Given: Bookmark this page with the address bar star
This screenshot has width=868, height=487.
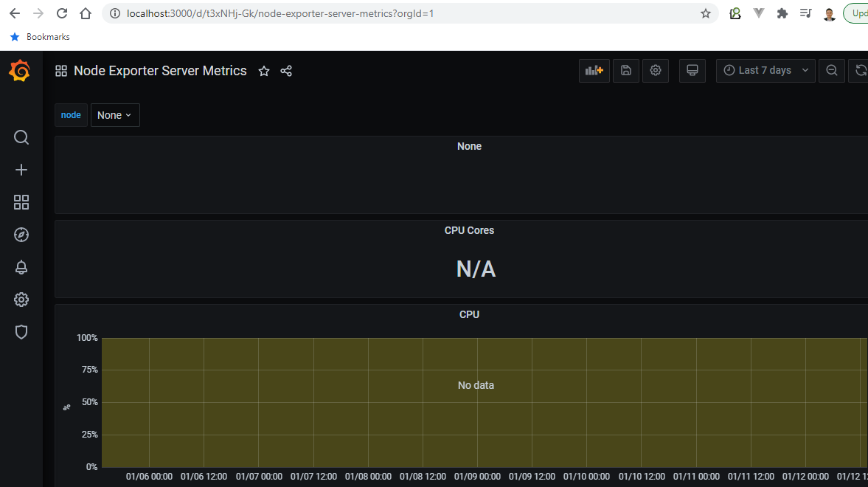Looking at the screenshot, I should (705, 13).
